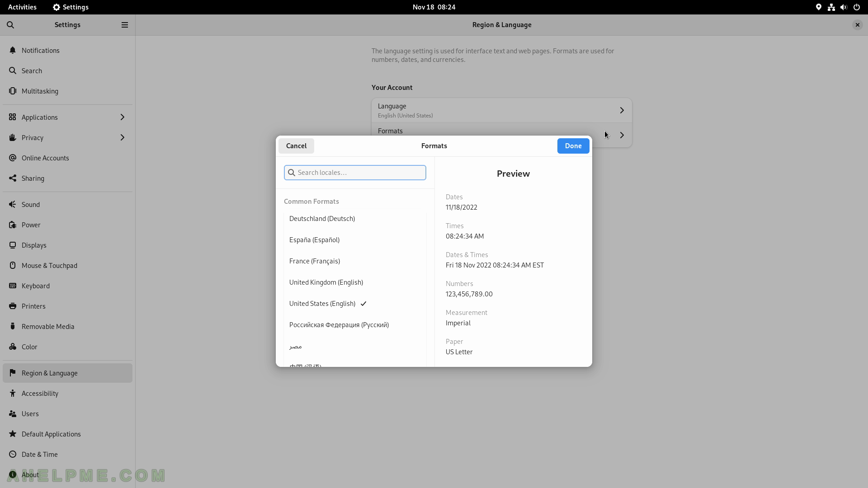Open the hamburger menu in Settings sidebar
Image resolution: width=868 pixels, height=488 pixels.
tap(125, 25)
